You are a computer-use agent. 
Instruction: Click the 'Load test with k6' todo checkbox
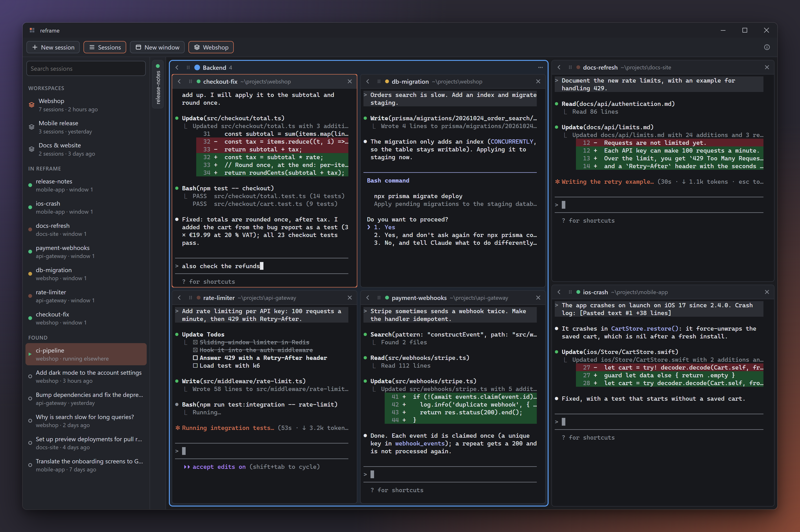click(x=195, y=366)
